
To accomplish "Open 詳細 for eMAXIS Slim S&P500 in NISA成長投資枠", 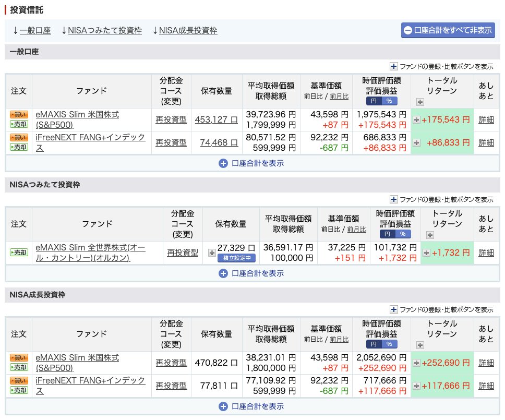I will [x=486, y=363].
